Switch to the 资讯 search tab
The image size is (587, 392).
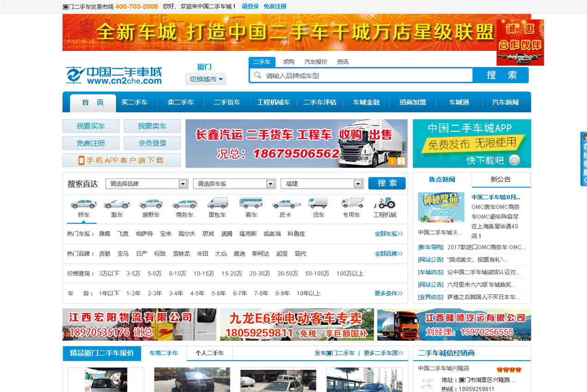pos(342,62)
